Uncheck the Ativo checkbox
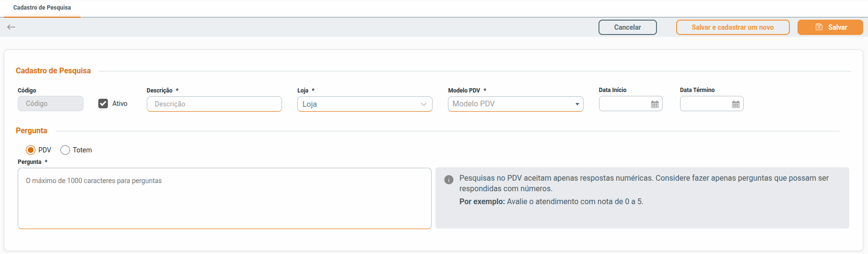Image resolution: width=868 pixels, height=254 pixels. point(103,104)
